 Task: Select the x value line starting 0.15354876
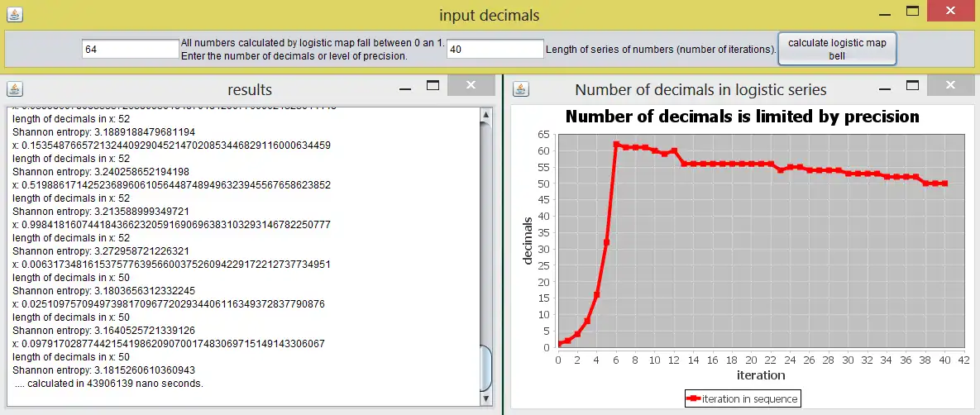coord(171,145)
